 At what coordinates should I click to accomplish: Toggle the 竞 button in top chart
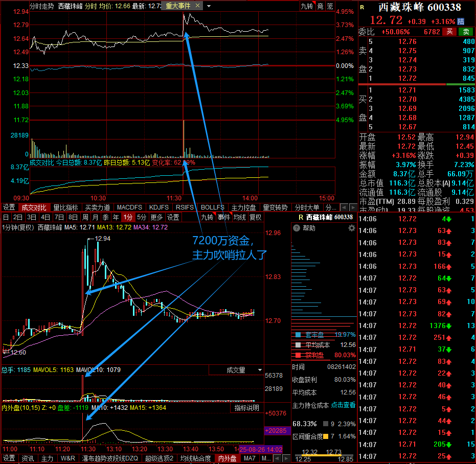click(320, 6)
